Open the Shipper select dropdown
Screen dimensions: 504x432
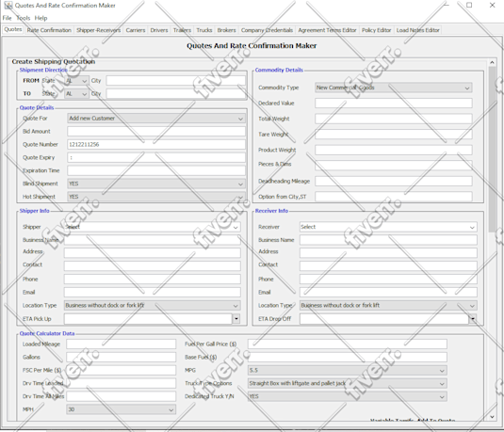pos(152,227)
